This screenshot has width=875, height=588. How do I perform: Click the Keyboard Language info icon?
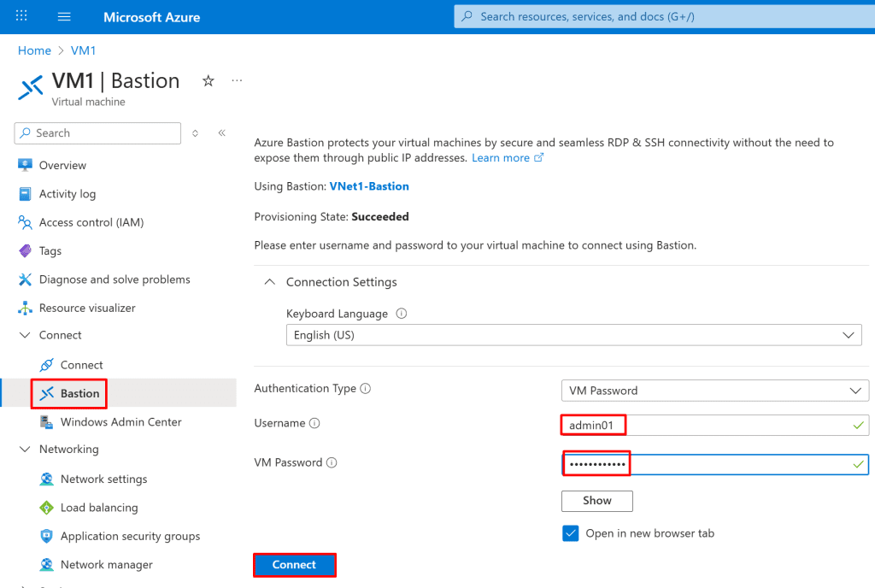[402, 314]
